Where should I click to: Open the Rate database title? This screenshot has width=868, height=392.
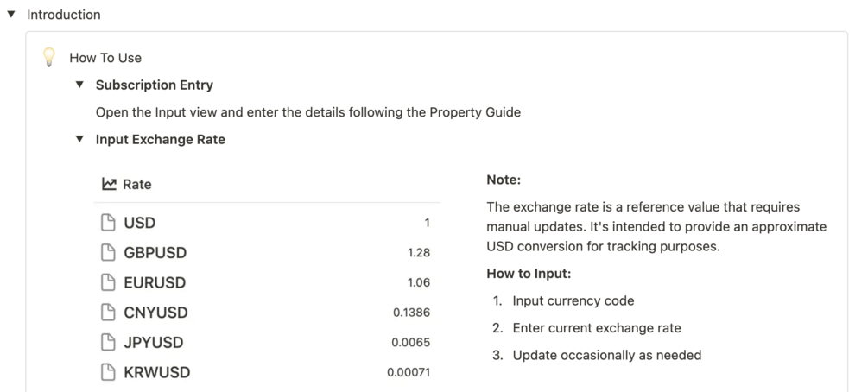tap(136, 184)
